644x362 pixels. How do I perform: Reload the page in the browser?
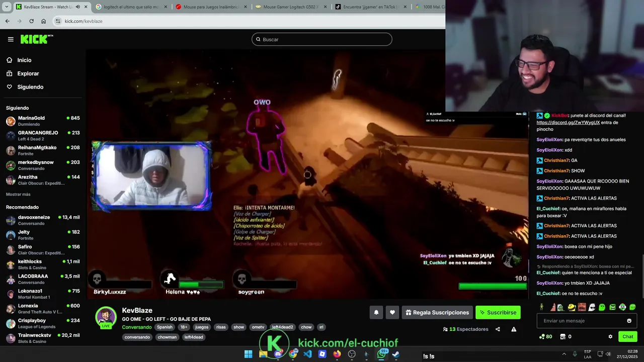point(31,21)
